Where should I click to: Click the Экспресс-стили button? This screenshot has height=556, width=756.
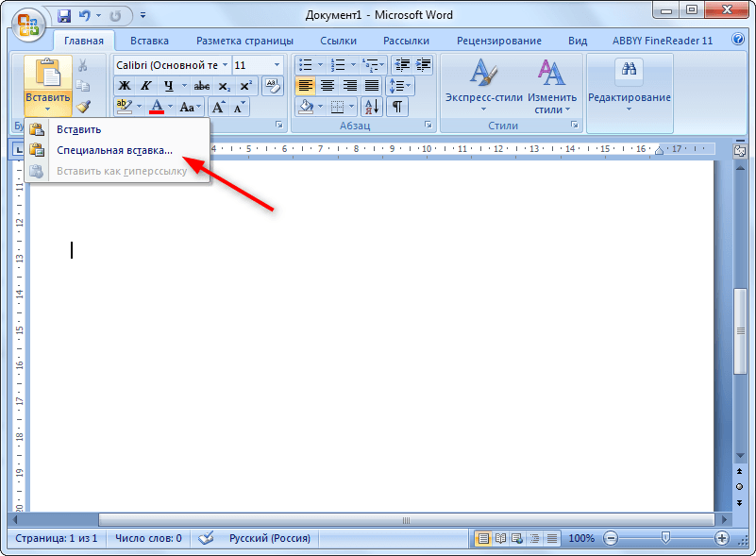click(483, 87)
